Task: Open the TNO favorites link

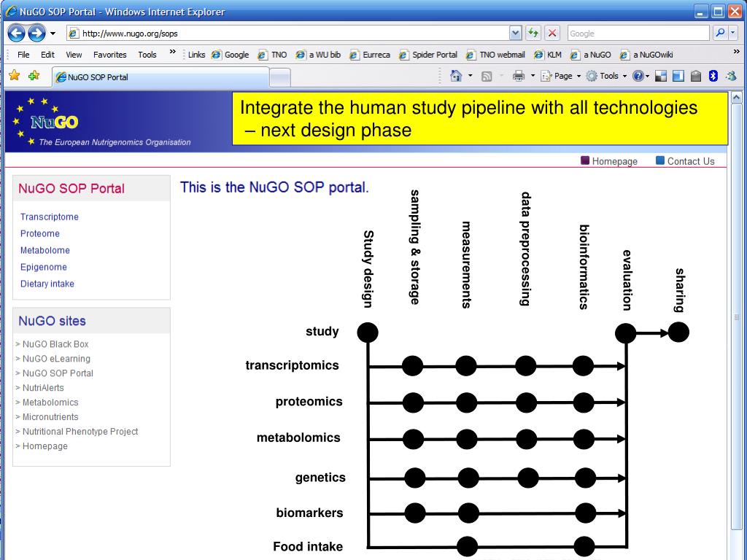Action: (x=273, y=55)
